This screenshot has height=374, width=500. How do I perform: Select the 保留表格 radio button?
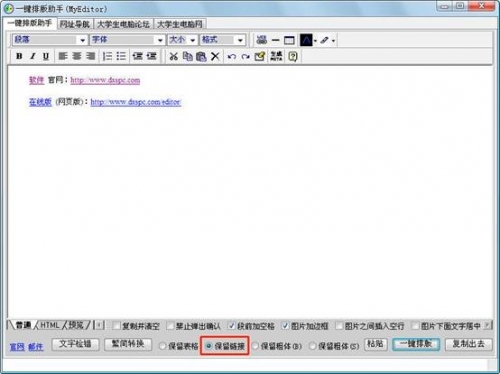pos(162,346)
